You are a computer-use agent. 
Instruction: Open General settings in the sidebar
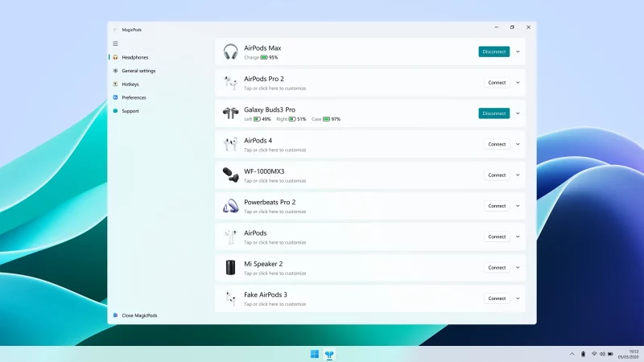click(x=138, y=71)
